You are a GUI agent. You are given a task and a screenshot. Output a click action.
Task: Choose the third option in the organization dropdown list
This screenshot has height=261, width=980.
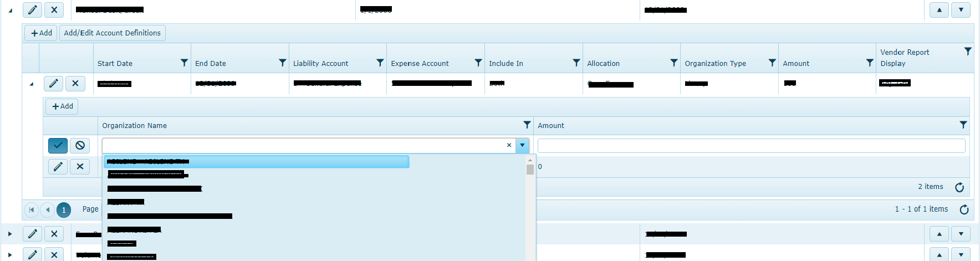point(155,189)
